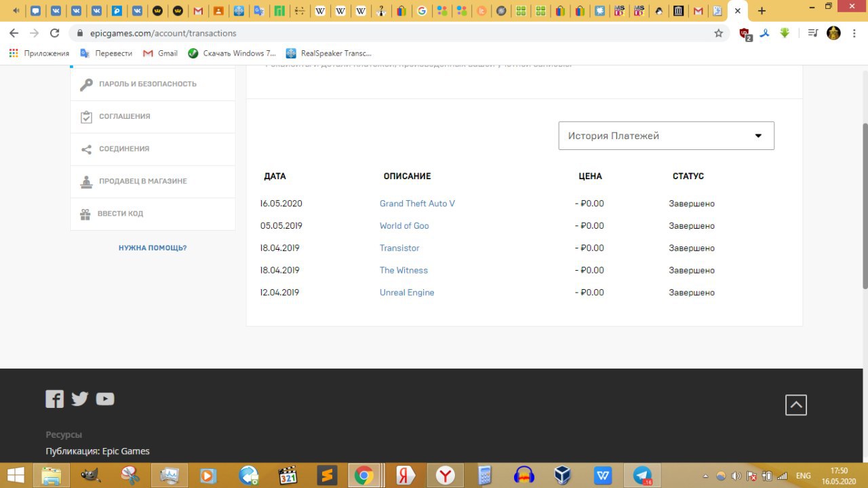Open Пароль и безопасность in the sidebar
This screenshot has height=488, width=868.
click(x=153, y=84)
